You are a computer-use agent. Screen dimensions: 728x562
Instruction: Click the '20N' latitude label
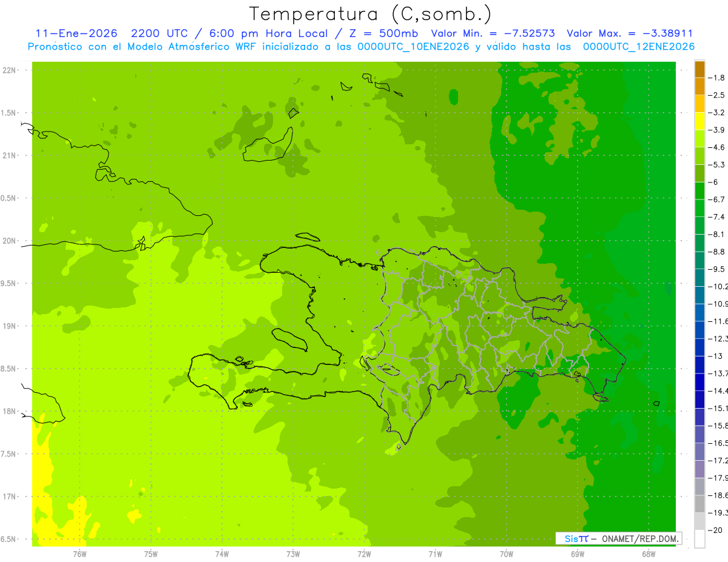coord(10,241)
